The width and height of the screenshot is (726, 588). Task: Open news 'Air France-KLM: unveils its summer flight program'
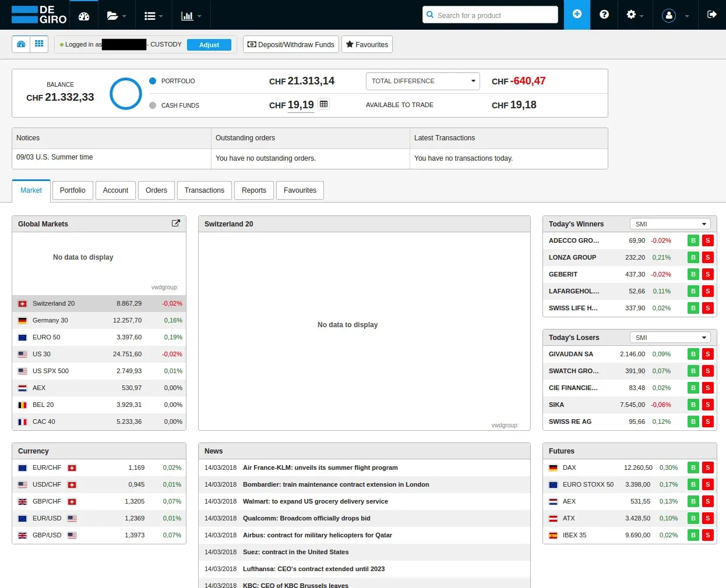(x=320, y=467)
